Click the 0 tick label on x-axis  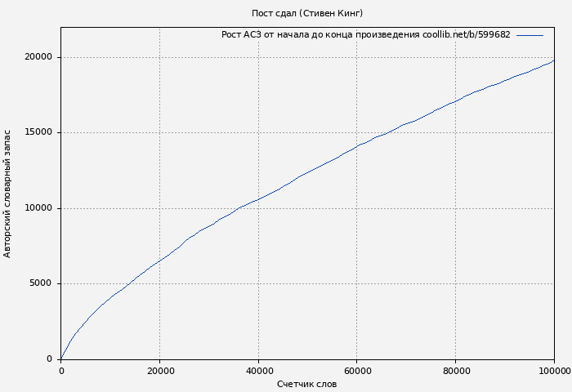pyautogui.click(x=61, y=371)
